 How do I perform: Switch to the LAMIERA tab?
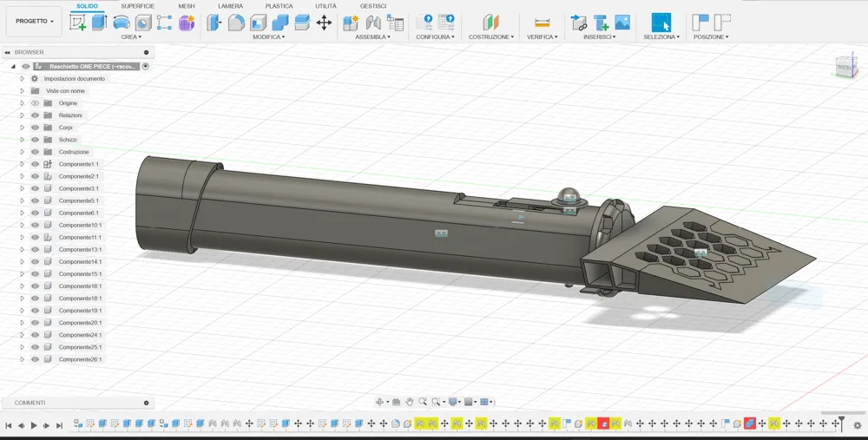click(230, 6)
